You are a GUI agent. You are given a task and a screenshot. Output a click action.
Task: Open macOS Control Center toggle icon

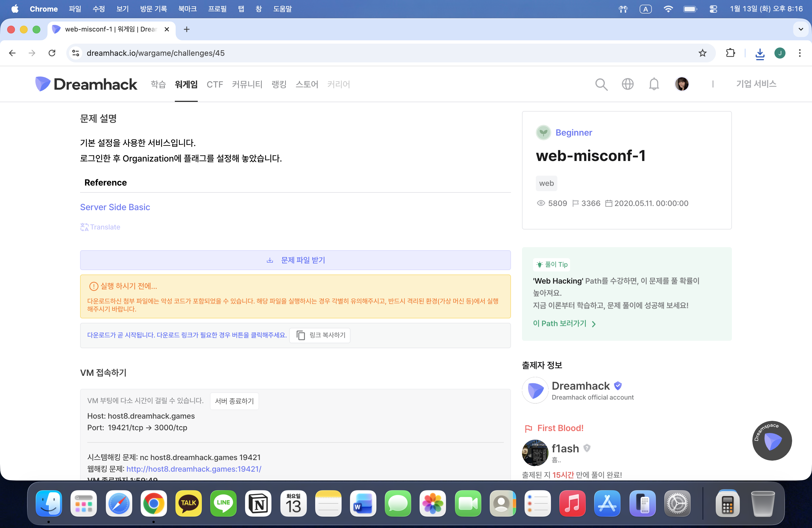[713, 9]
